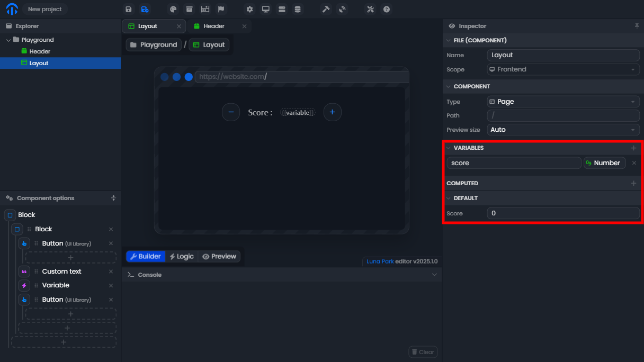Click the default Score value field
This screenshot has width=644, height=362.
coord(563,213)
